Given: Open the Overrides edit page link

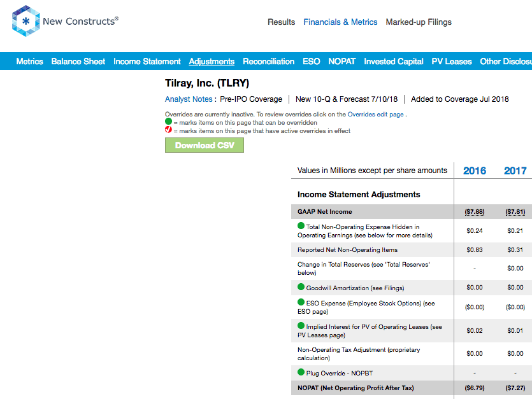Looking at the screenshot, I should (x=376, y=115).
